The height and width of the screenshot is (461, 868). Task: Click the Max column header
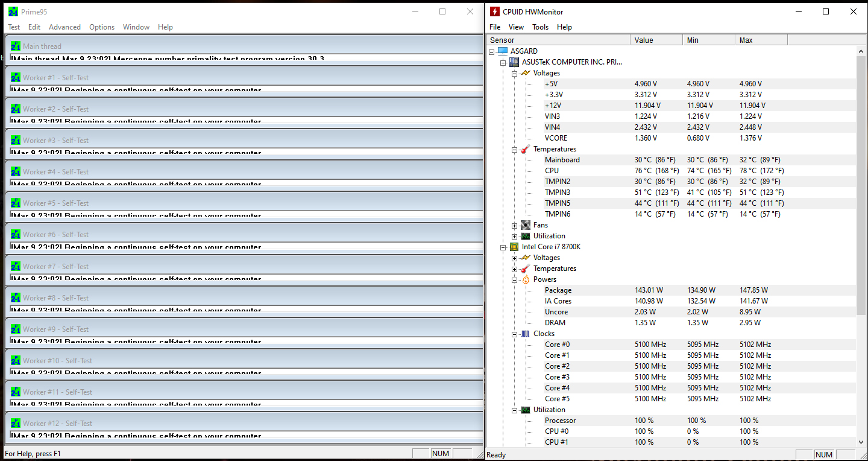click(x=761, y=40)
